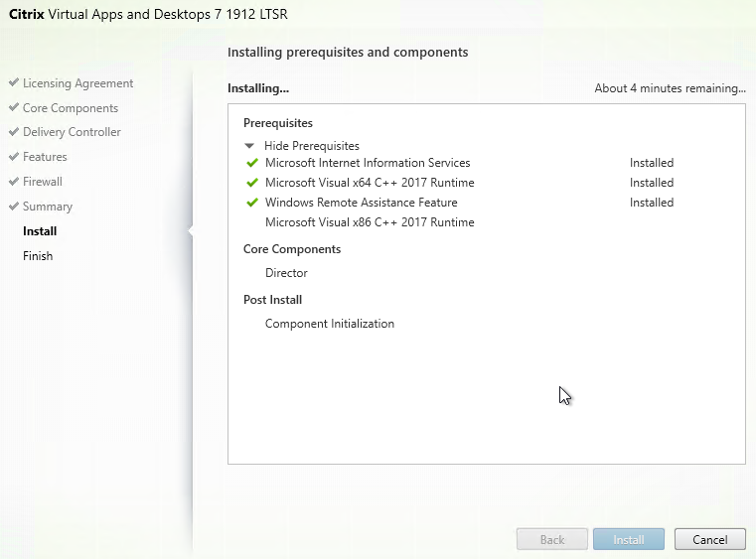
Task: Click the checkmark next to Features step
Action: coord(13,157)
